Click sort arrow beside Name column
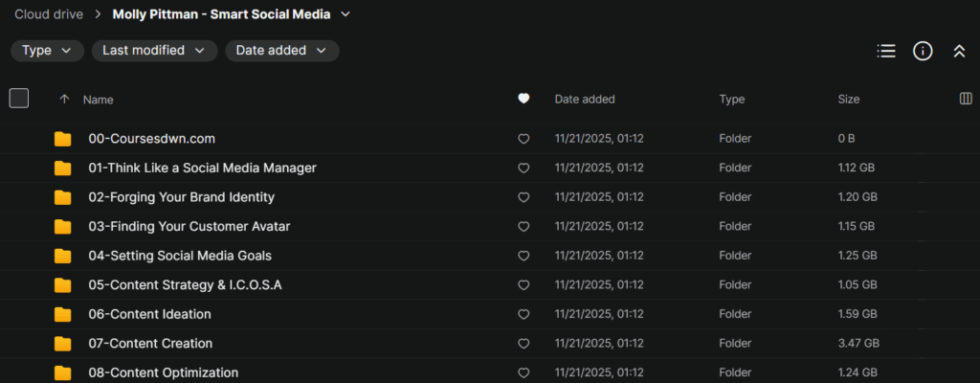Screen dimensions: 980x383 (64, 99)
